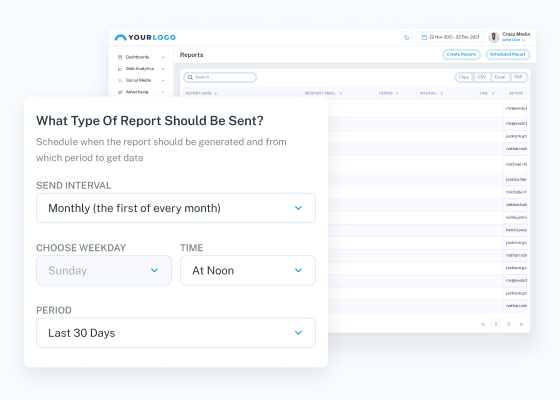The image size is (560, 400).
Task: Open the Send Interval dropdown
Action: coord(176,208)
